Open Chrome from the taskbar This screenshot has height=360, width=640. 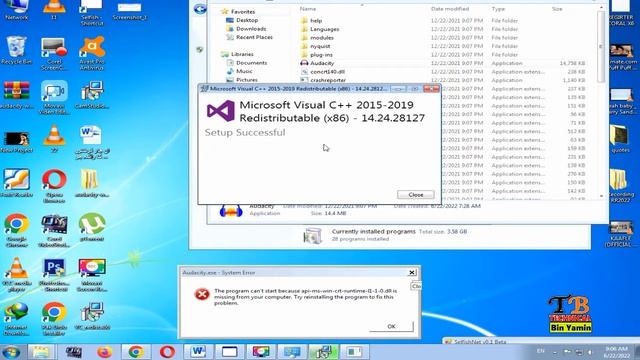click(x=136, y=352)
